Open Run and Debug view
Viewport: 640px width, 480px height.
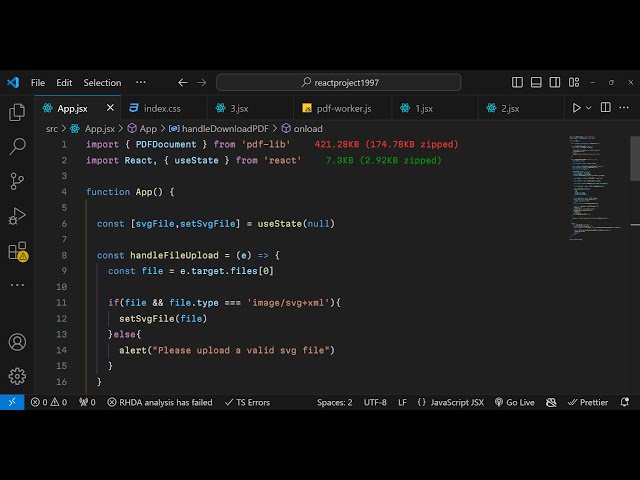17,215
